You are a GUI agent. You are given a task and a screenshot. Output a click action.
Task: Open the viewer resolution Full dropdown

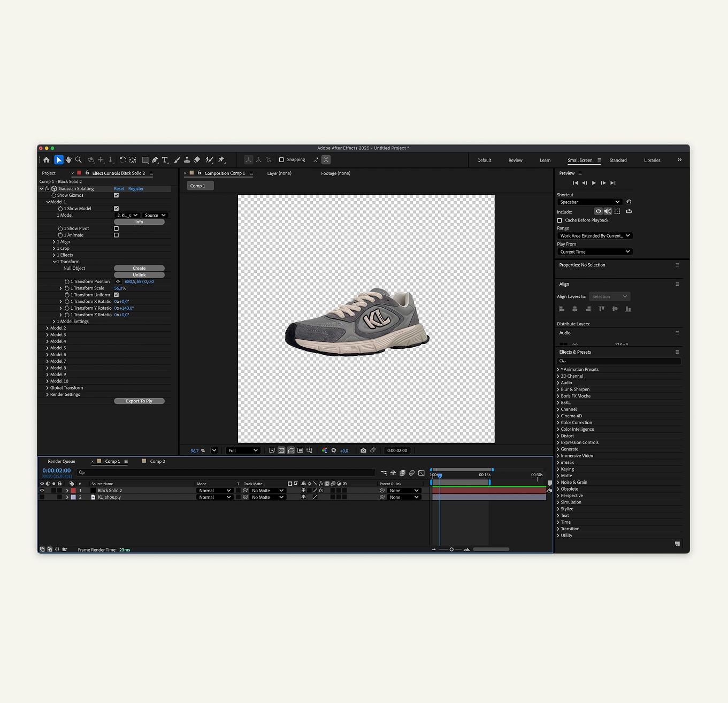pos(243,450)
